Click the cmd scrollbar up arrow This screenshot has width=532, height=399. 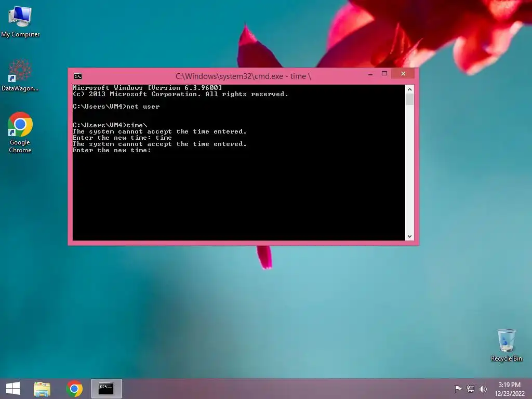point(409,89)
